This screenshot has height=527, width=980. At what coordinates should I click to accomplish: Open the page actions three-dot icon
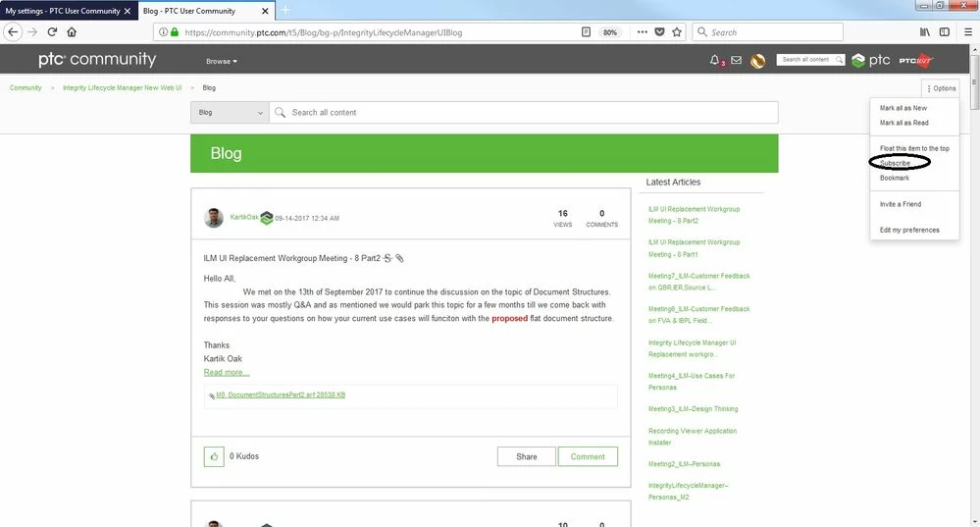point(642,31)
